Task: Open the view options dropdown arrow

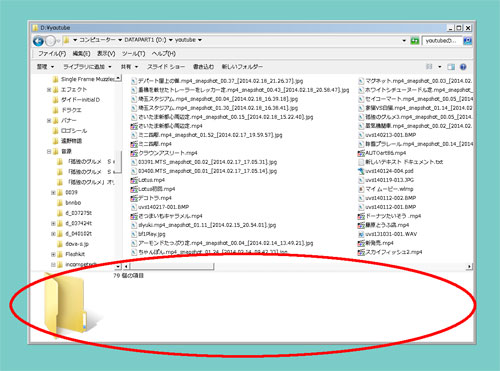Action: 440,67
